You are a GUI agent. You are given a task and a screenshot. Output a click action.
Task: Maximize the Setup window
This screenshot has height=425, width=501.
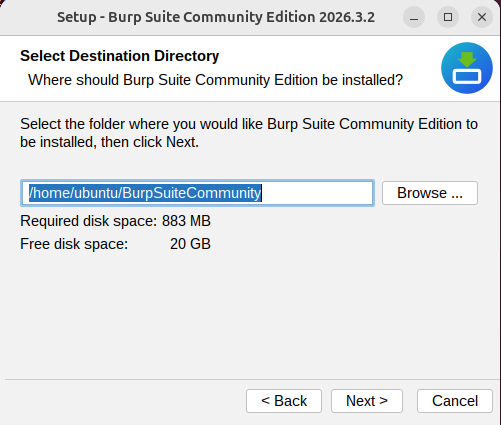click(448, 17)
